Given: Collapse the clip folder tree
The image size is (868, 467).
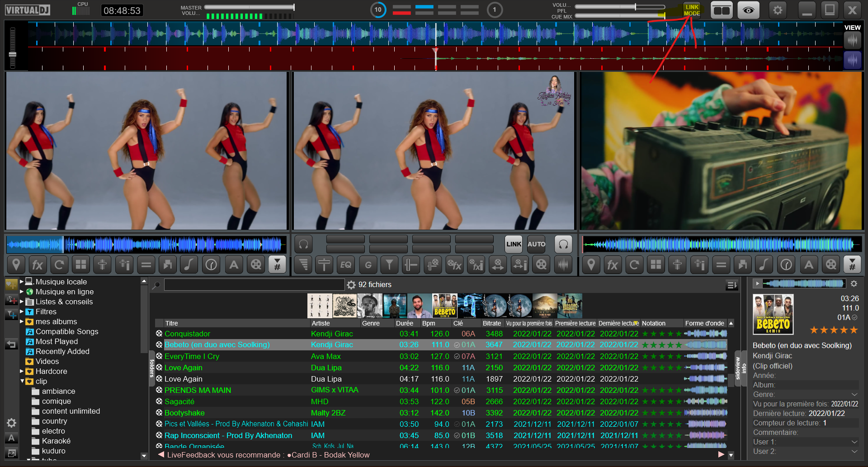Looking at the screenshot, I should 22,381.
